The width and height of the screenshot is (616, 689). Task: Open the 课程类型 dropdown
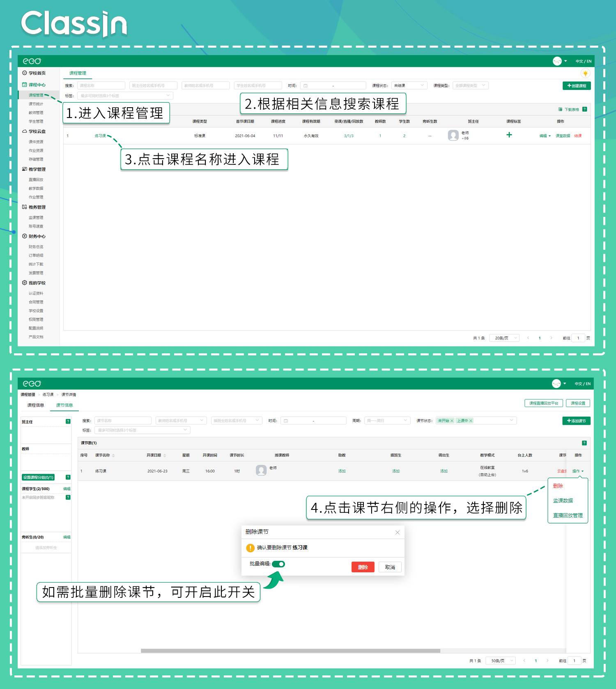470,85
